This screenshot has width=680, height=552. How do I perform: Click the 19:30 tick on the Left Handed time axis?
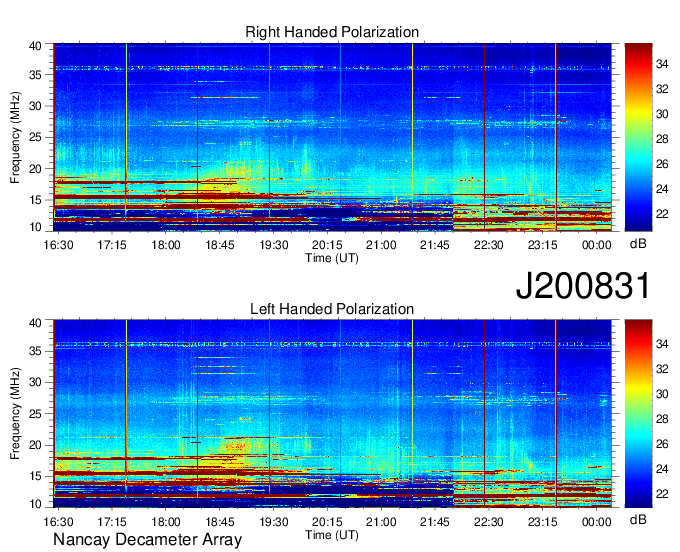tap(274, 522)
